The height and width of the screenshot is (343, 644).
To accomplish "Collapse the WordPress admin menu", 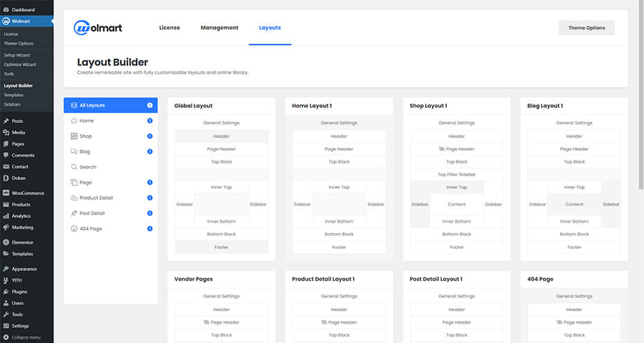I will pyautogui.click(x=26, y=337).
